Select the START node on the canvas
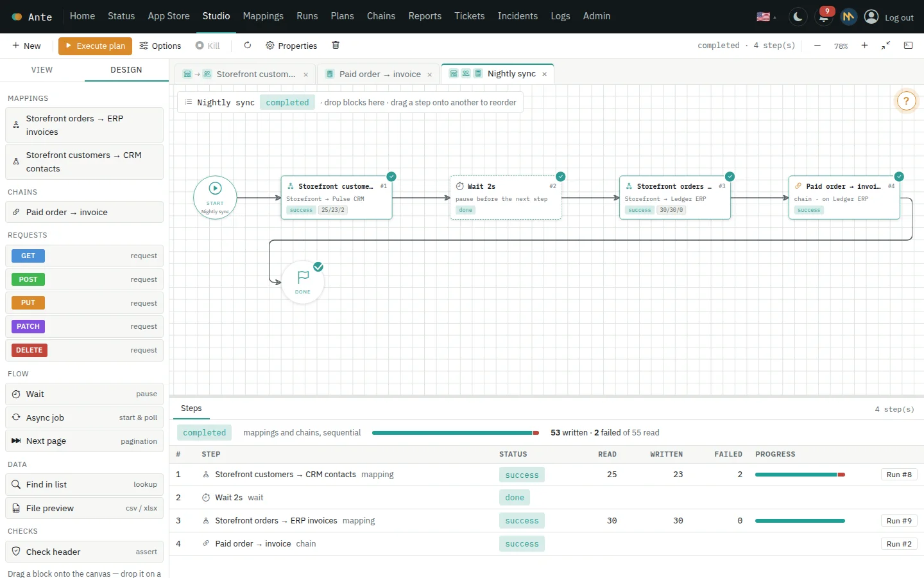 tap(215, 197)
